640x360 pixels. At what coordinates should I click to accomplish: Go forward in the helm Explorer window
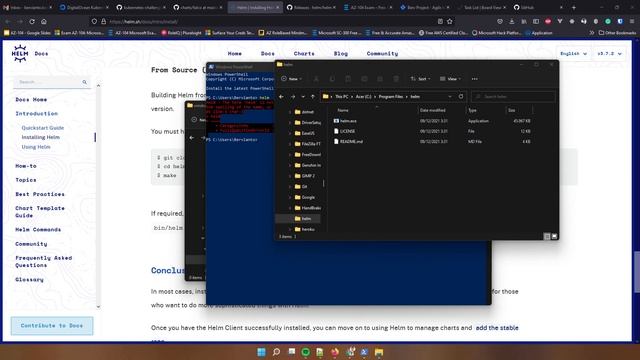point(293,97)
